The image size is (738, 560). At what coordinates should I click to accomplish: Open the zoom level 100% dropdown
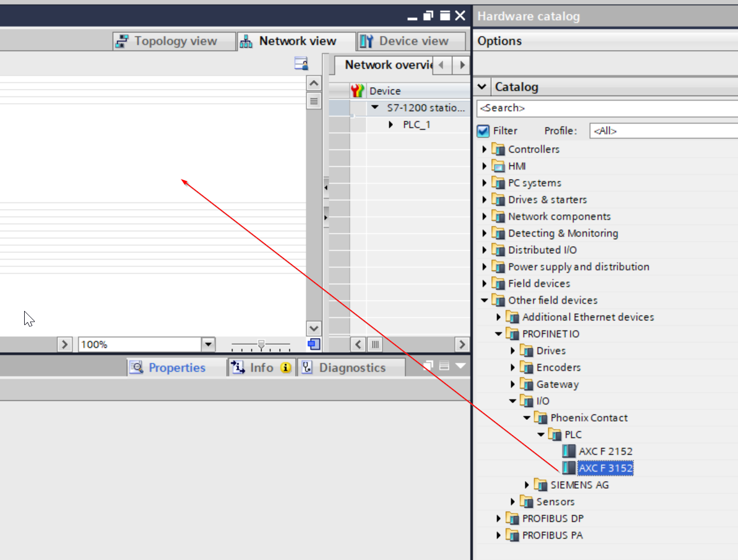[209, 344]
